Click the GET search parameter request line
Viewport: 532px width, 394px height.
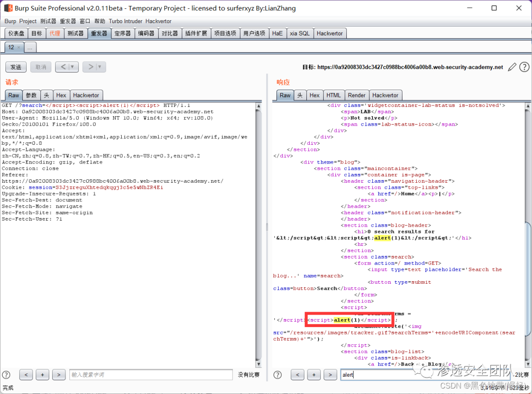click(96, 105)
